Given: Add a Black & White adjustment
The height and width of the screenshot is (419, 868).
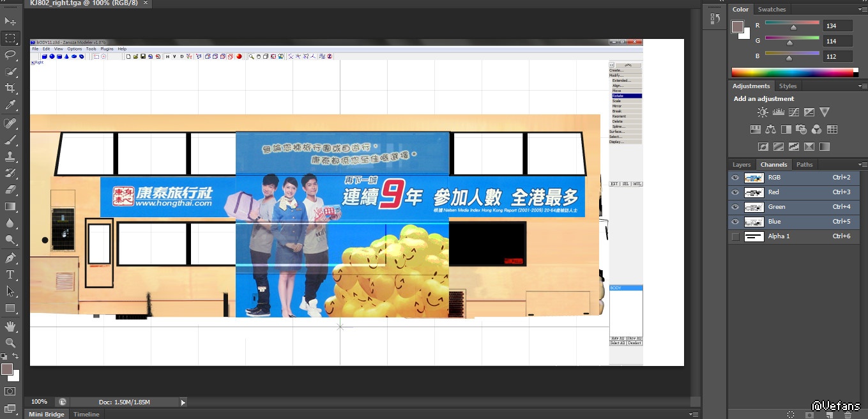Looking at the screenshot, I should pyautogui.click(x=786, y=129).
